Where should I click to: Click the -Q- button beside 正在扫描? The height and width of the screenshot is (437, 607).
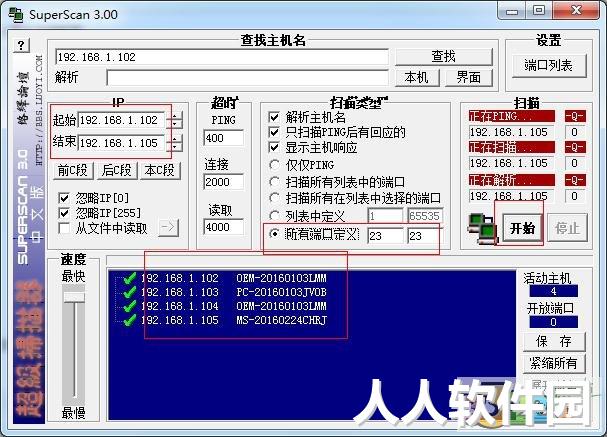(x=574, y=147)
